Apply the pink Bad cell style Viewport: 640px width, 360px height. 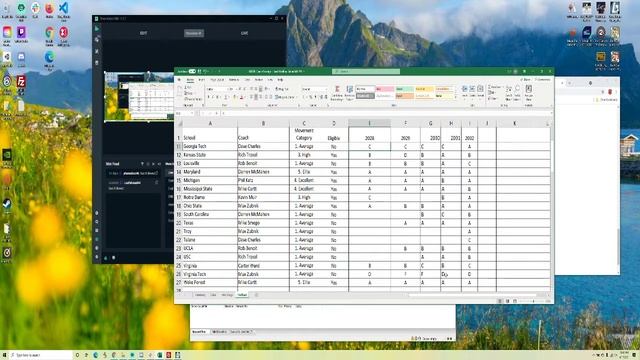tap(384, 89)
